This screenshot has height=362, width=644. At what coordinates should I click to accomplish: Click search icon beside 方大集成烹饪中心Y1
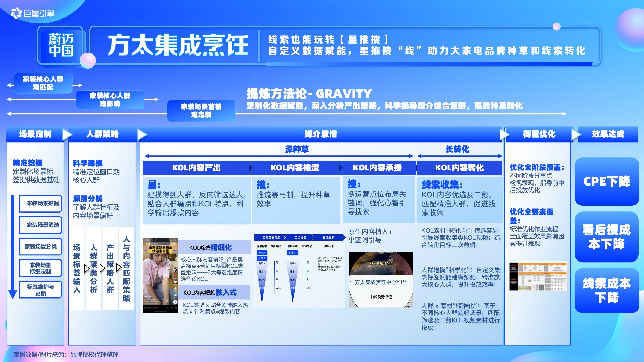click(404, 281)
